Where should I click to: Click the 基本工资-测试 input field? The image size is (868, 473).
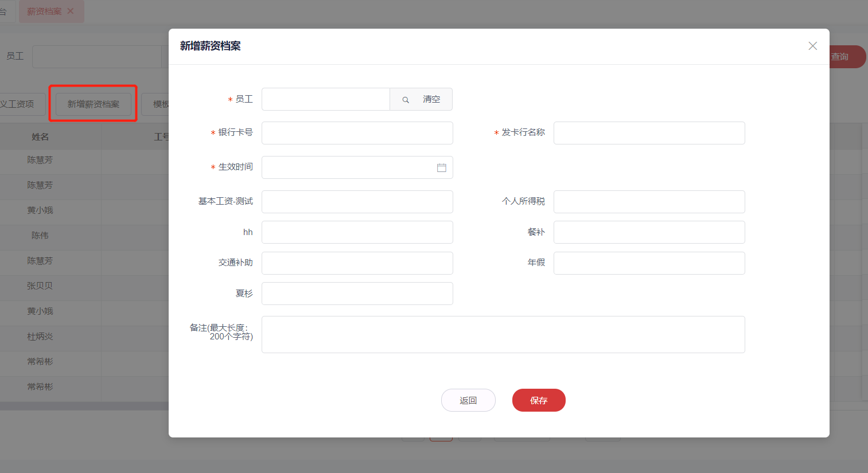pos(357,202)
